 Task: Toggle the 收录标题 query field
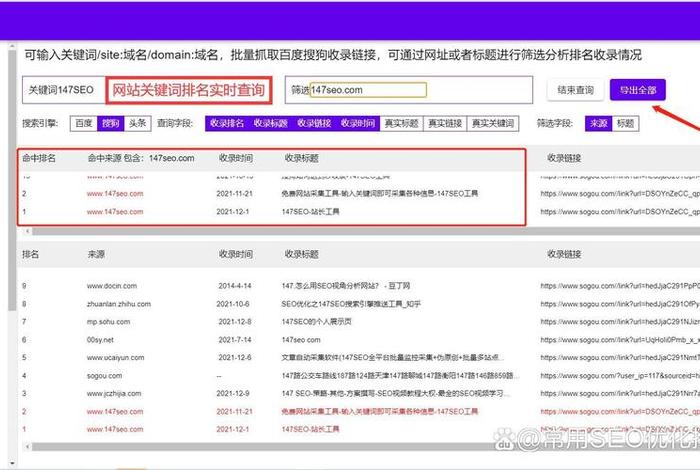pos(271,123)
